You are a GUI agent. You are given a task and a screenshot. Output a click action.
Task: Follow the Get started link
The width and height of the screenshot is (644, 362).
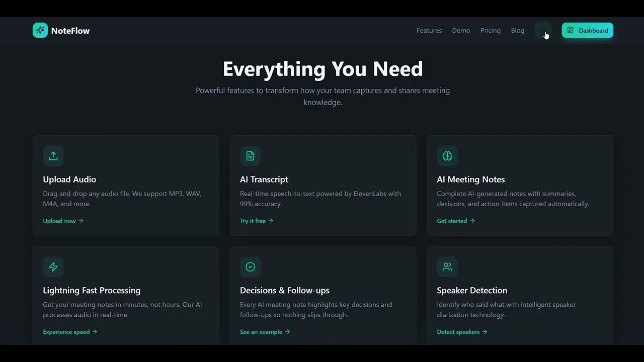coord(456,221)
